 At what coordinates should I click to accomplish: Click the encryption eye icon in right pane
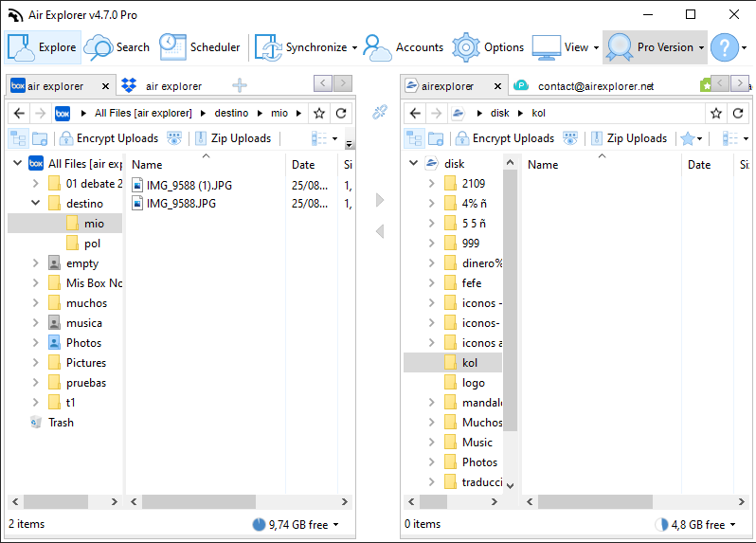570,139
